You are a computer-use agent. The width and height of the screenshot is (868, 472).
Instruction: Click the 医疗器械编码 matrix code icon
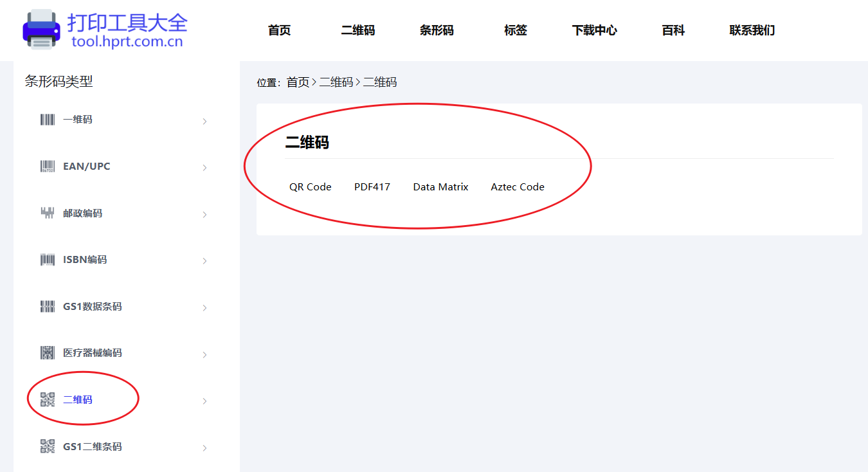tap(48, 353)
